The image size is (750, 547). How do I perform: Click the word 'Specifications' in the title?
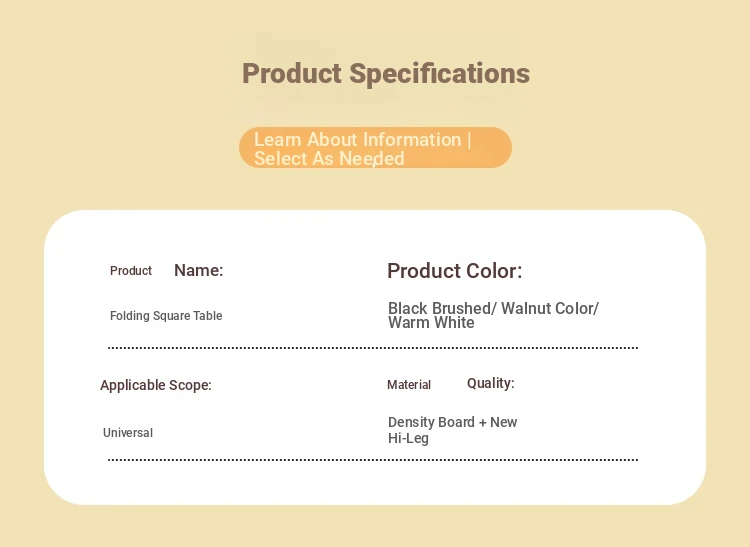coord(440,74)
